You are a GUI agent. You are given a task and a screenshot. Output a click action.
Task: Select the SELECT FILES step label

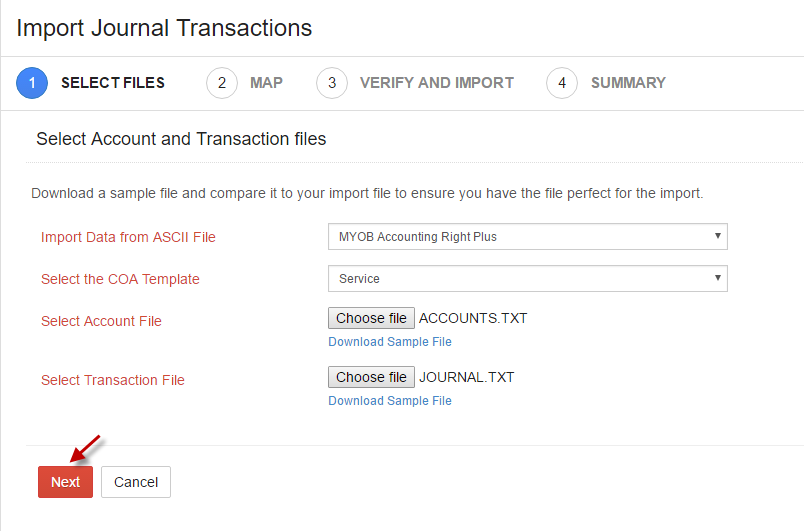[x=113, y=83]
